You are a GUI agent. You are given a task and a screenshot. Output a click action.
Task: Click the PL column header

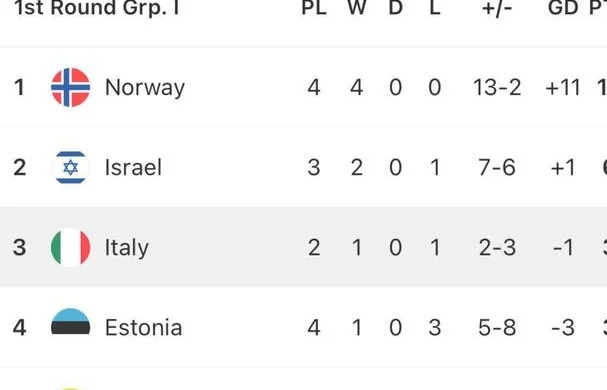click(x=314, y=8)
